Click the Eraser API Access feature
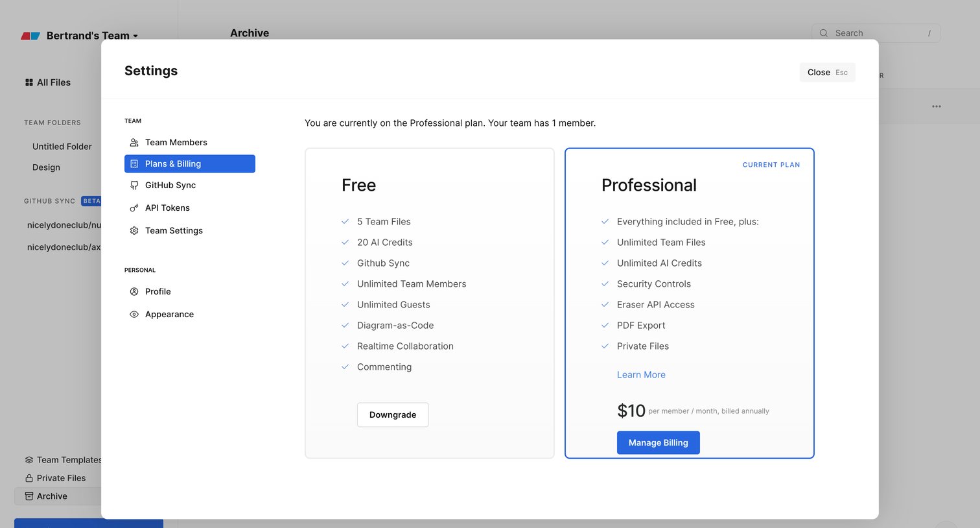 point(655,304)
